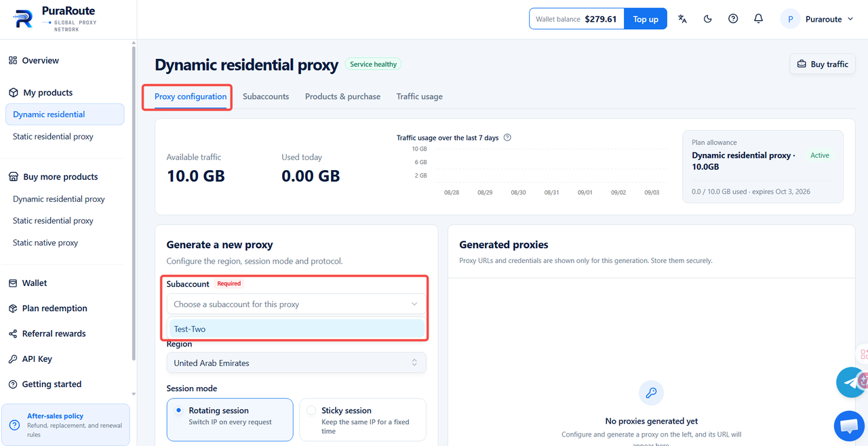Click the My products cube icon
868x446 pixels.
click(13, 92)
